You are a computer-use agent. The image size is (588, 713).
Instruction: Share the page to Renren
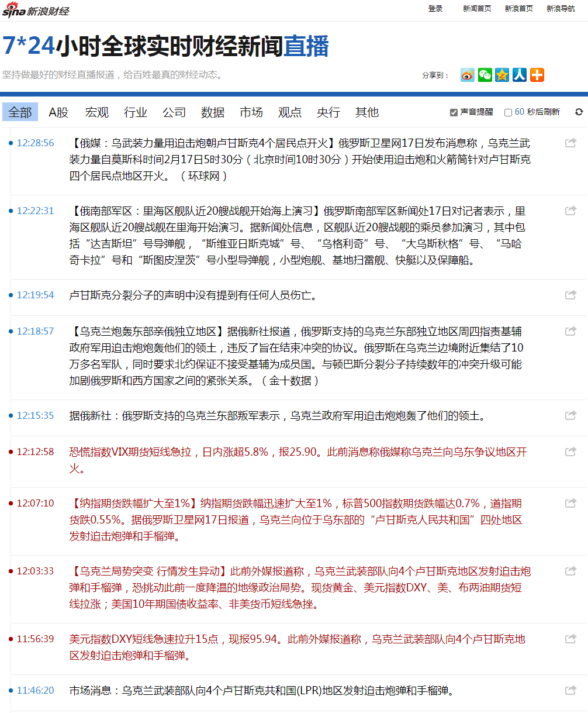[x=520, y=75]
